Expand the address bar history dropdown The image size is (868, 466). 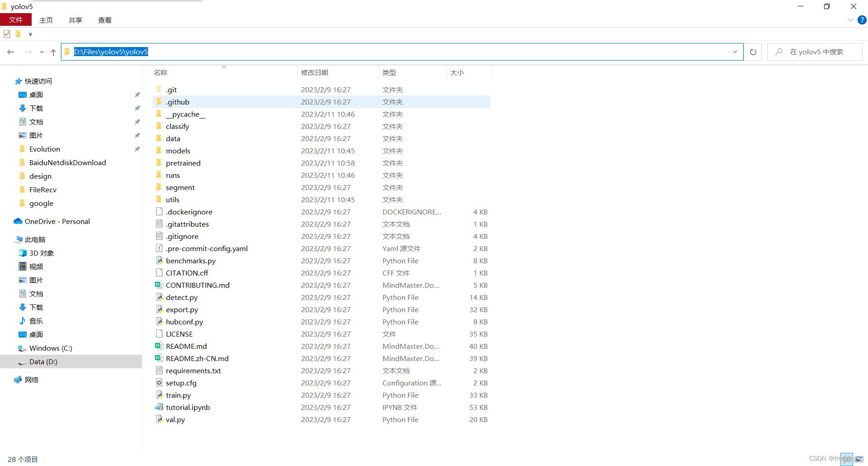click(735, 52)
